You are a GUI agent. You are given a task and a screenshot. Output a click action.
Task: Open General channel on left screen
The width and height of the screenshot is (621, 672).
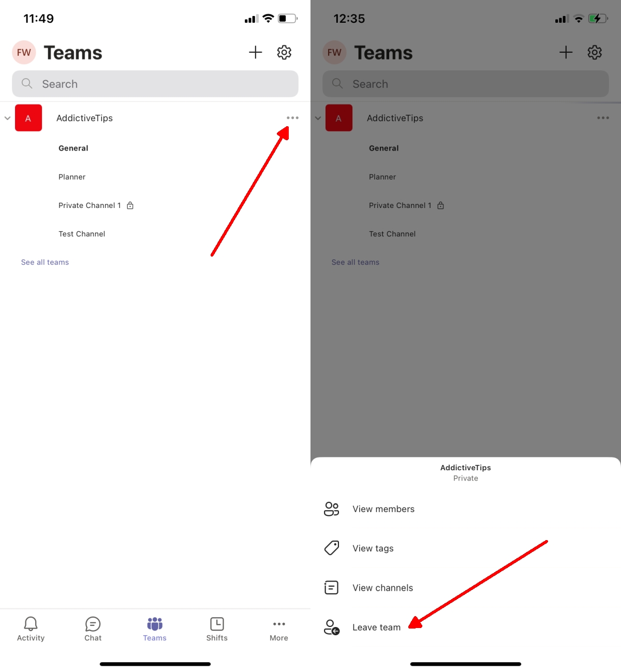73,148
